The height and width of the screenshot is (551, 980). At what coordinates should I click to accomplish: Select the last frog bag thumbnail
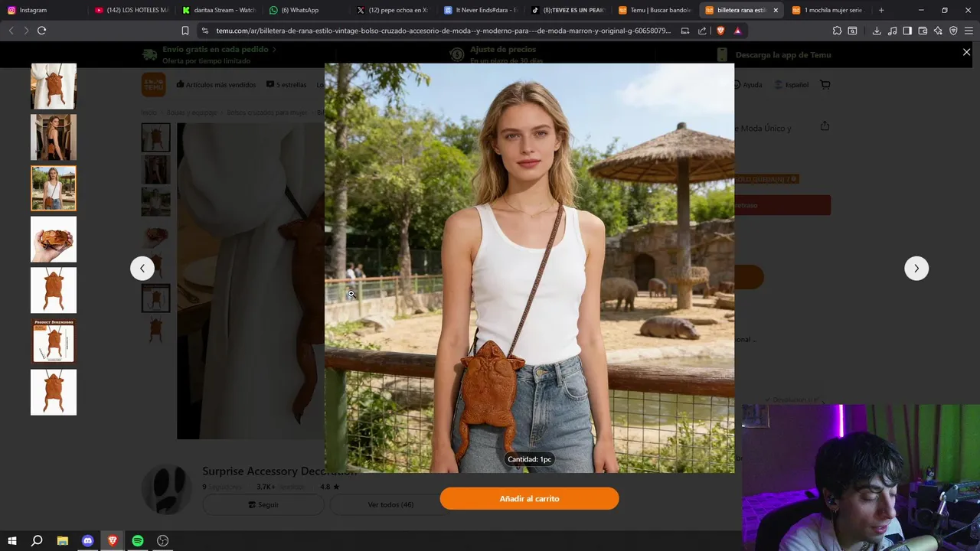pyautogui.click(x=54, y=393)
